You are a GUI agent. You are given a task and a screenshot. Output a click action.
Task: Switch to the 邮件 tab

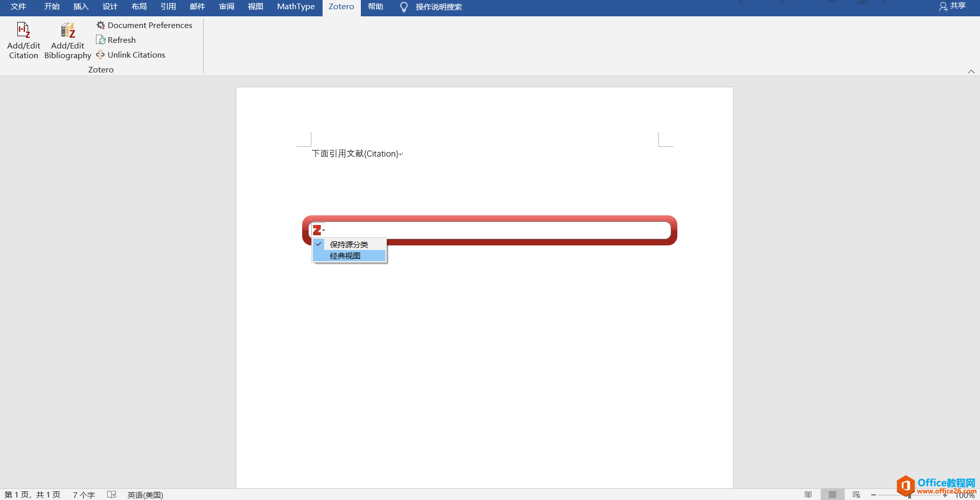(197, 7)
